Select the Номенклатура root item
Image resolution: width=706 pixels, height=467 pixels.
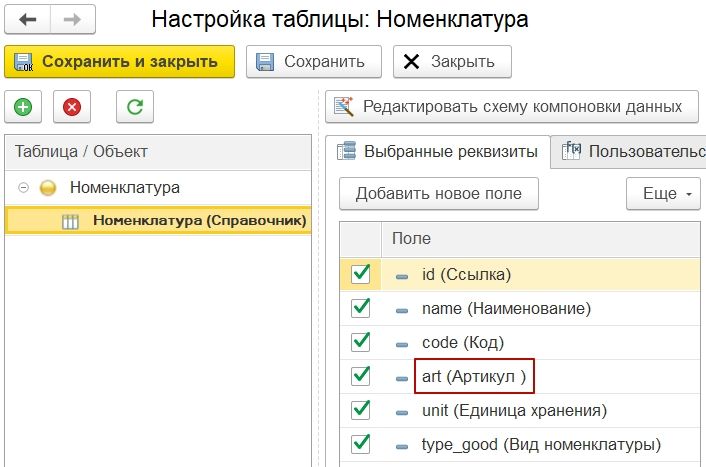(125, 187)
